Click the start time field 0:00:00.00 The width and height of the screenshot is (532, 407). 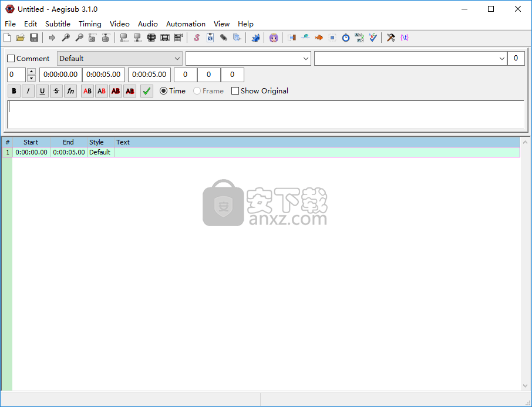pyautogui.click(x=60, y=75)
